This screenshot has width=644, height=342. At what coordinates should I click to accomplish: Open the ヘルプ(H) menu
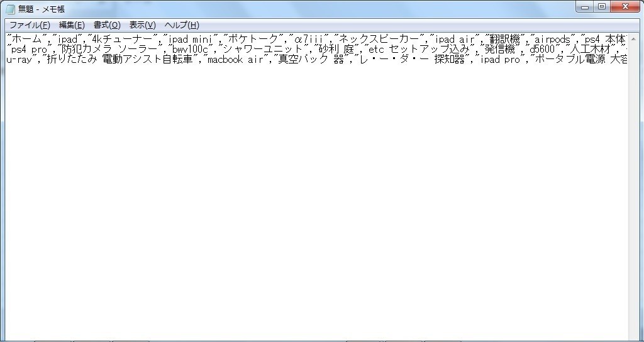(x=182, y=25)
